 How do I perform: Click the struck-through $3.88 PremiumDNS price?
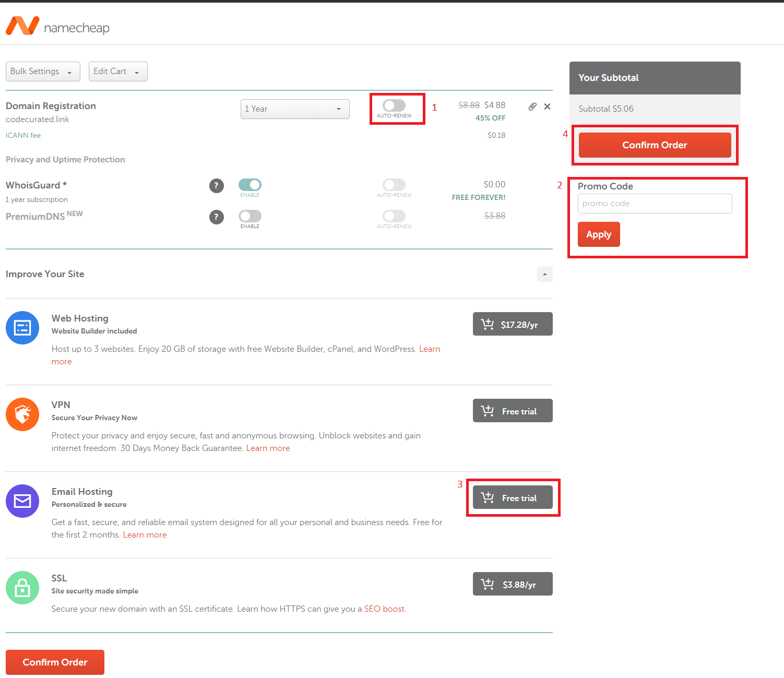point(495,216)
